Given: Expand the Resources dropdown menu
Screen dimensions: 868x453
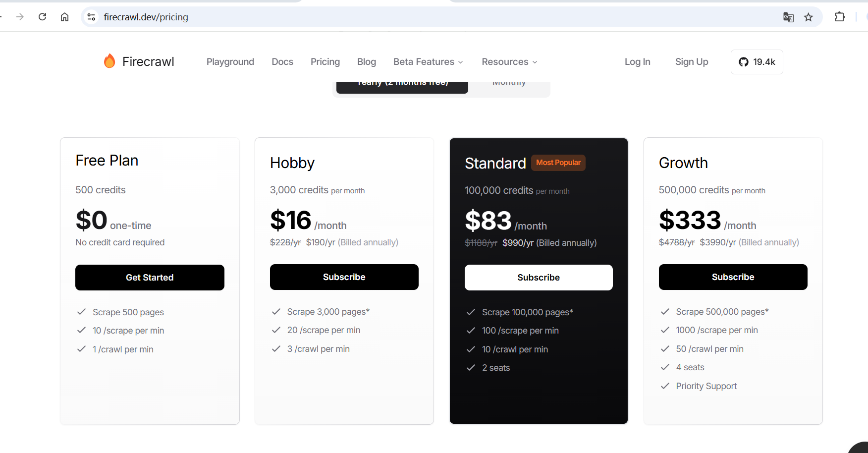Looking at the screenshot, I should pos(509,62).
